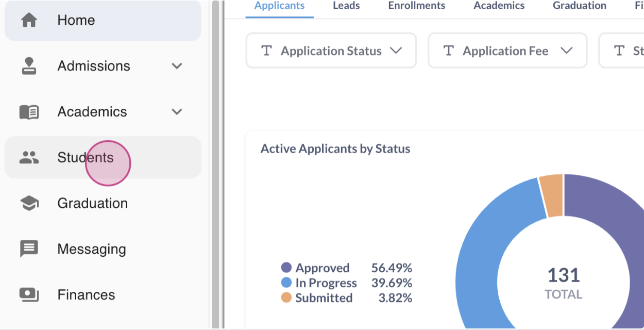
Task: Open the Academics tab in top bar
Action: click(x=499, y=6)
